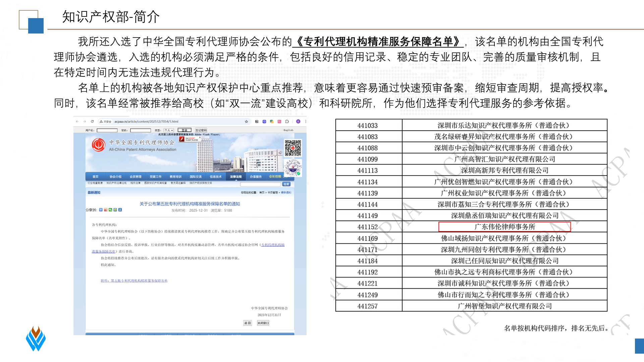Open the purple profile avatar
The image size is (644, 362).
(x=298, y=121)
